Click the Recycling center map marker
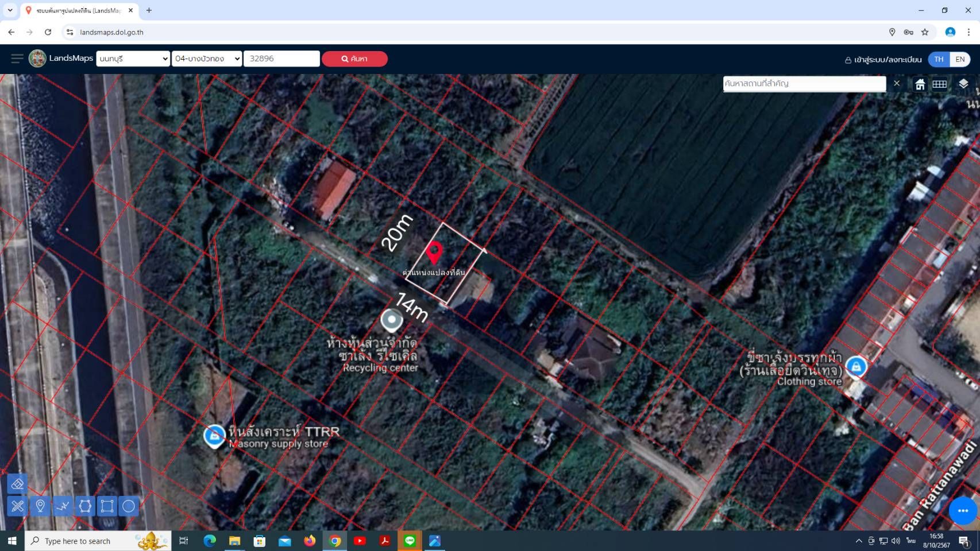 tap(392, 320)
